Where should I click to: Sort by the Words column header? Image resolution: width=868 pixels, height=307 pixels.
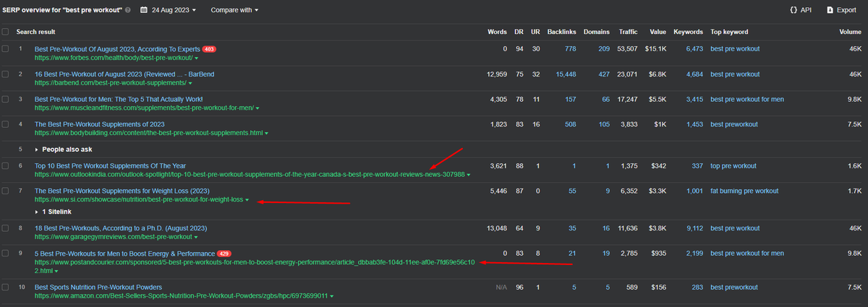(497, 32)
